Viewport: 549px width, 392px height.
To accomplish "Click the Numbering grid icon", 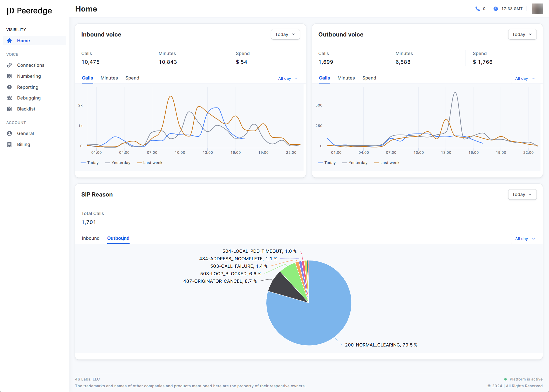I will (x=10, y=76).
